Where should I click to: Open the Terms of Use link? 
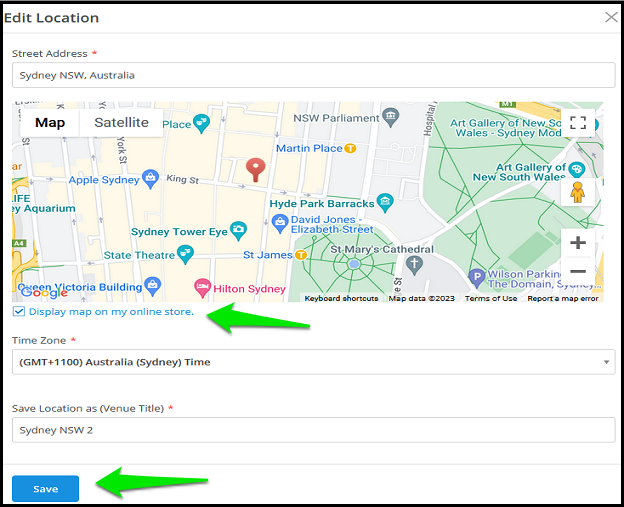pyautogui.click(x=491, y=298)
